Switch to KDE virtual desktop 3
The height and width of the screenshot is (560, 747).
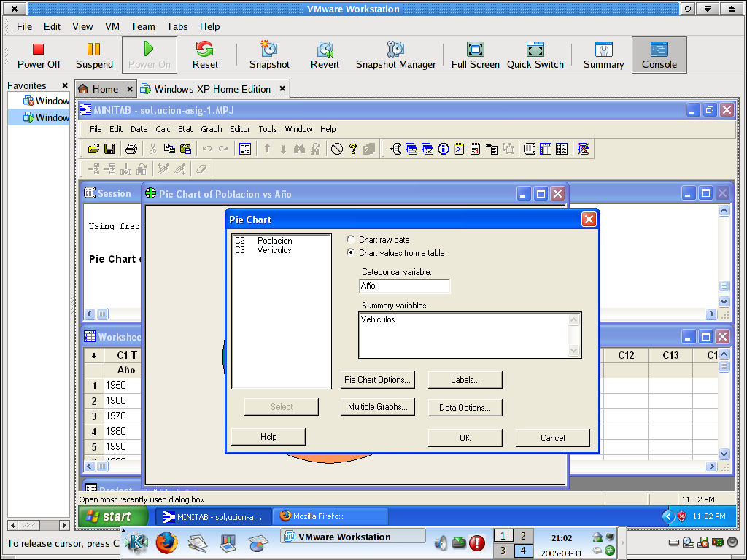click(503, 551)
